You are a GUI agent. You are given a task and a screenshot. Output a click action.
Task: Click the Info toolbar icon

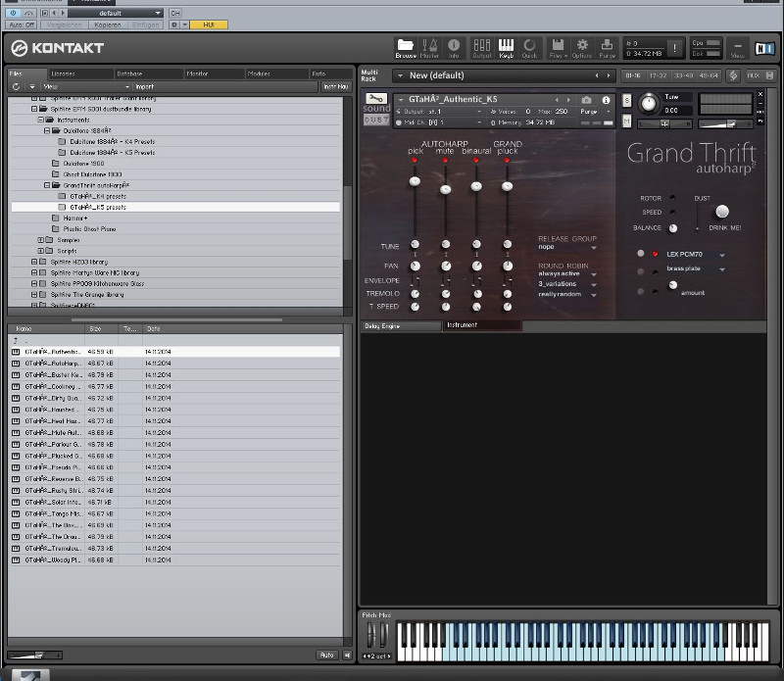(x=454, y=48)
